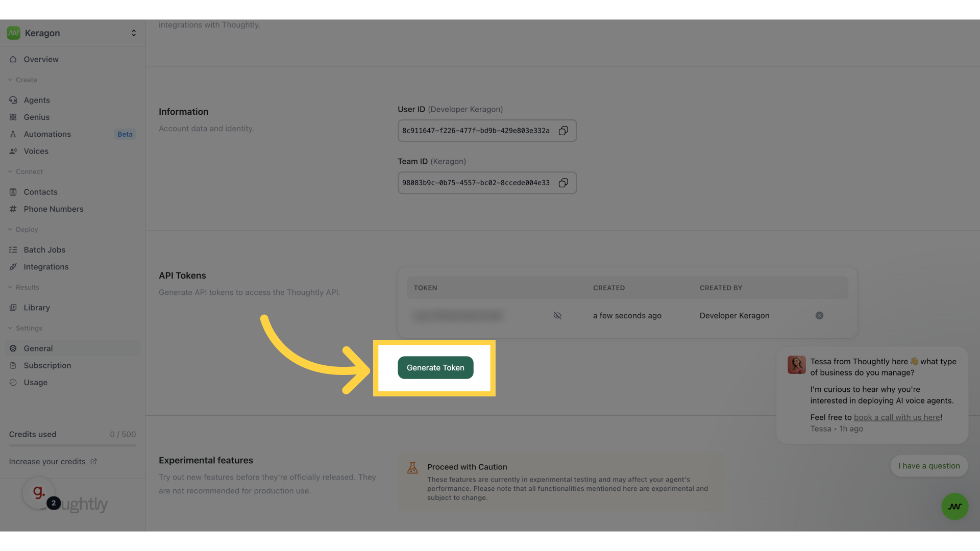Click the Batch Jobs list icon
The width and height of the screenshot is (980, 551).
(13, 249)
